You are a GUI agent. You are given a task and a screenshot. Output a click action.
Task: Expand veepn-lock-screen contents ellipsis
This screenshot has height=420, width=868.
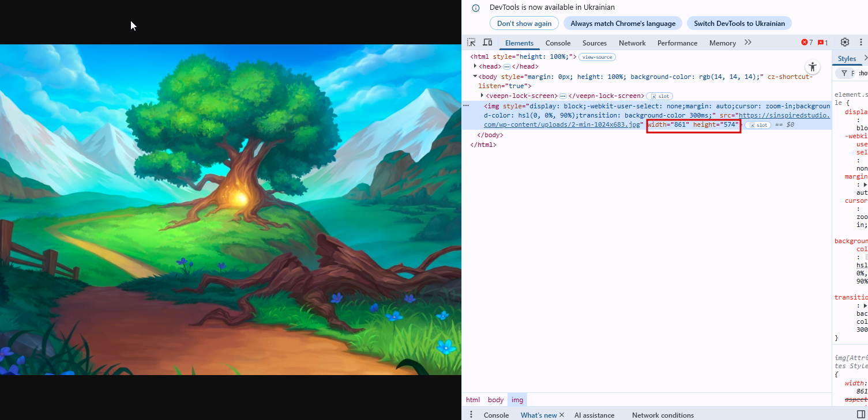click(563, 96)
